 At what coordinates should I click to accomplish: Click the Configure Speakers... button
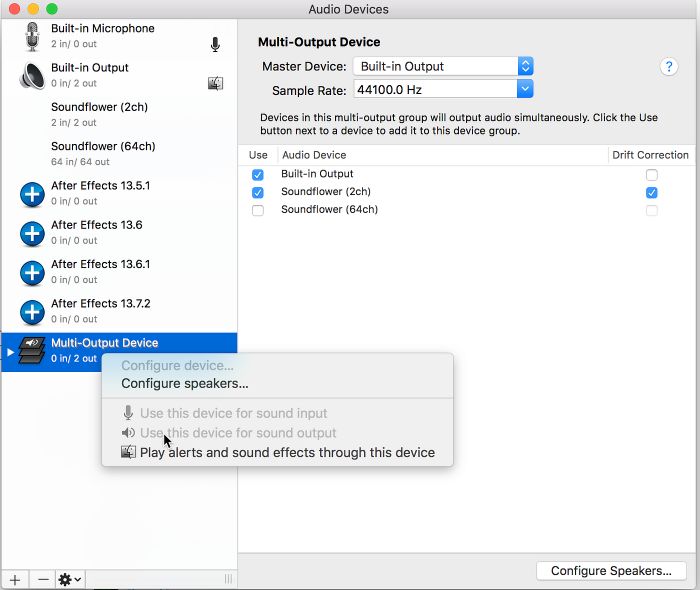tap(611, 570)
